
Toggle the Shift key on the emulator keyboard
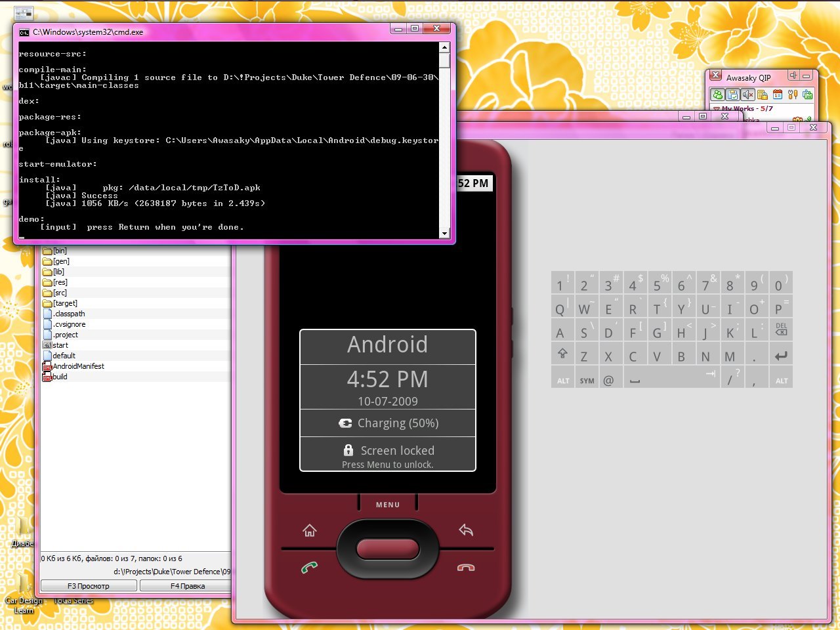click(562, 355)
